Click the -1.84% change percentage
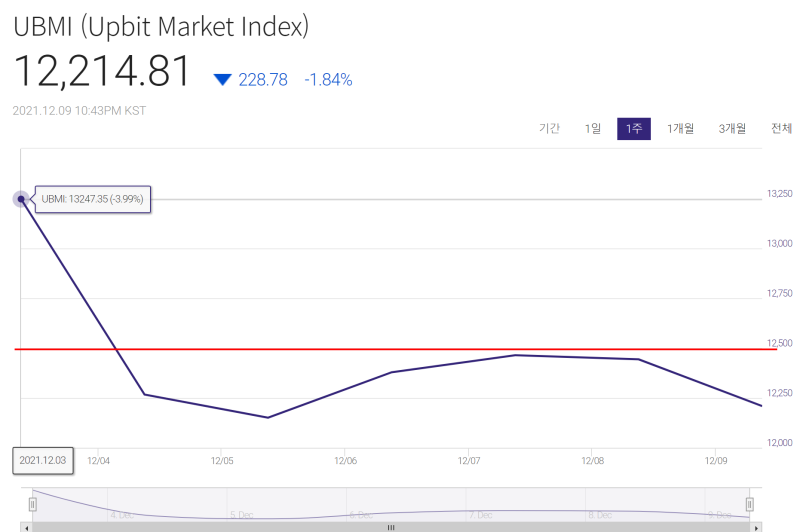The image size is (800, 532). click(x=328, y=80)
